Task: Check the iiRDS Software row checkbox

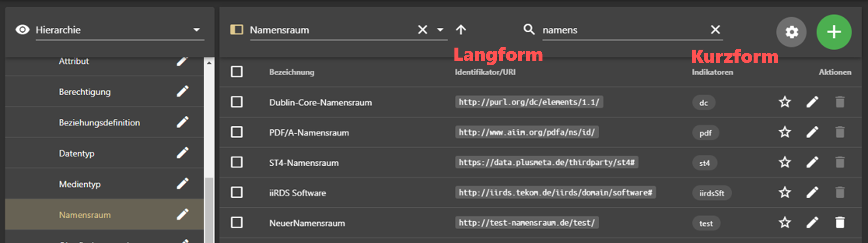Action: (x=236, y=192)
